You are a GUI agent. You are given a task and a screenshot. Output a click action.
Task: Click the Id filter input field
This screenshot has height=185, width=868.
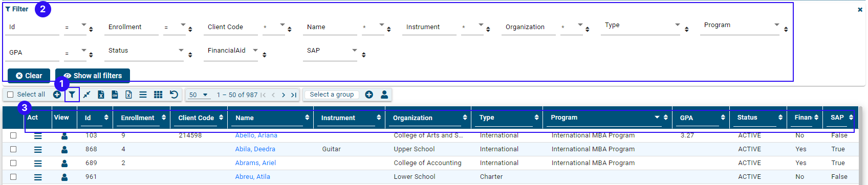(x=32, y=27)
